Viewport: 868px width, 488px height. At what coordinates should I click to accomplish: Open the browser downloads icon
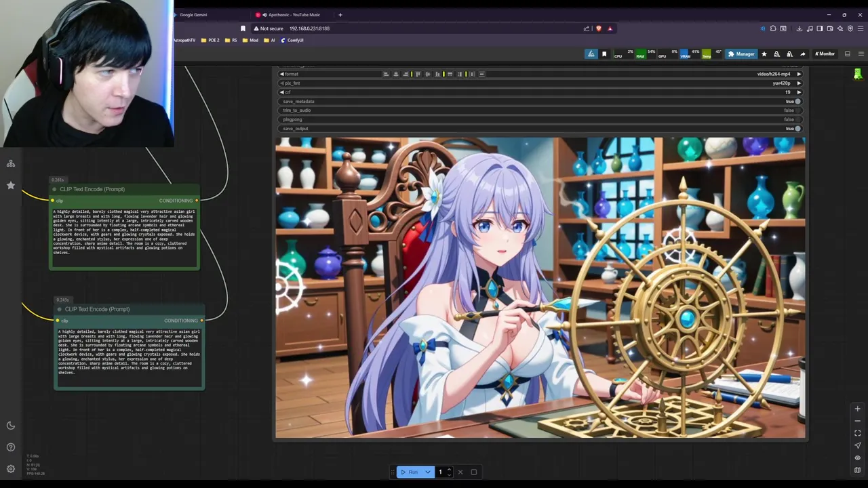tap(800, 28)
